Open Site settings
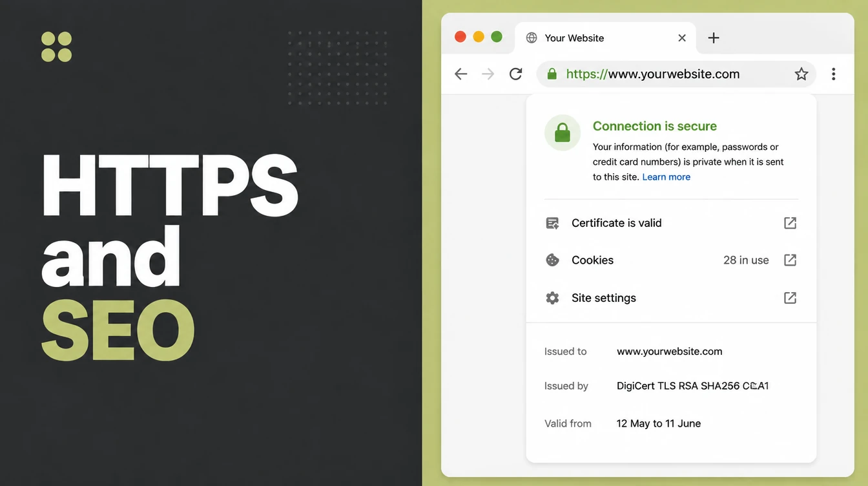This screenshot has height=486, width=868. (x=672, y=298)
